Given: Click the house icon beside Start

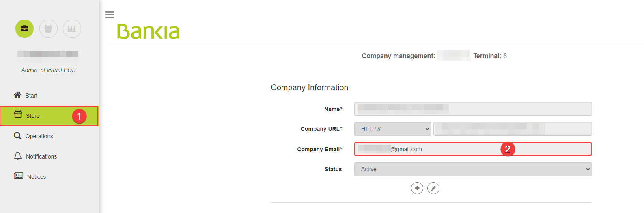Looking at the screenshot, I should (x=17, y=95).
